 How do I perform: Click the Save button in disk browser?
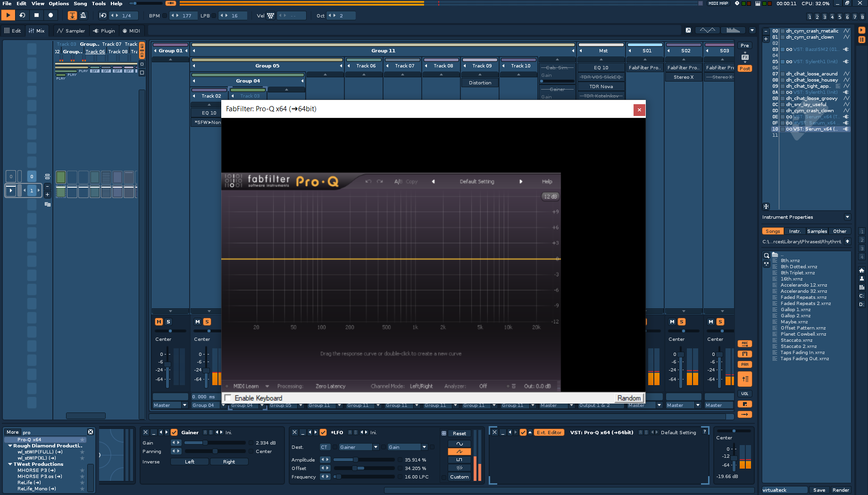click(819, 490)
